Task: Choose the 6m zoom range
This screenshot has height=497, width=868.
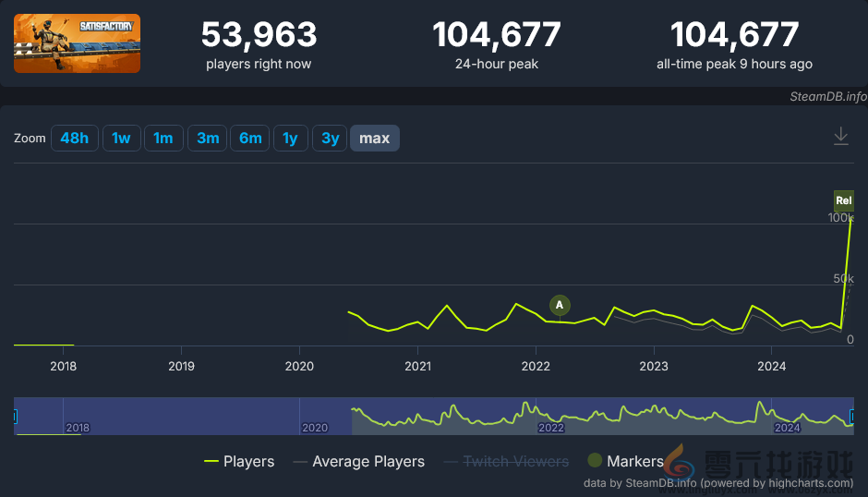Action: 250,139
